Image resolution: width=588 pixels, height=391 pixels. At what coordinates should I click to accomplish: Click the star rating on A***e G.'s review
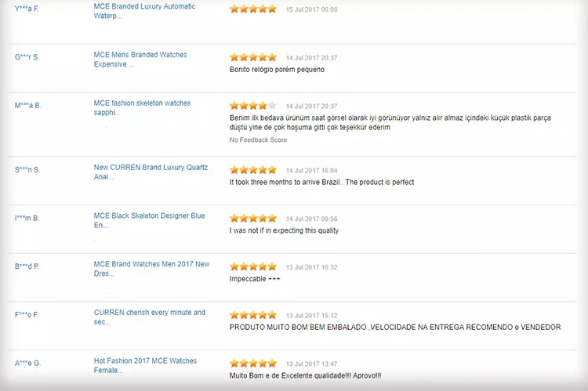pyautogui.click(x=252, y=364)
